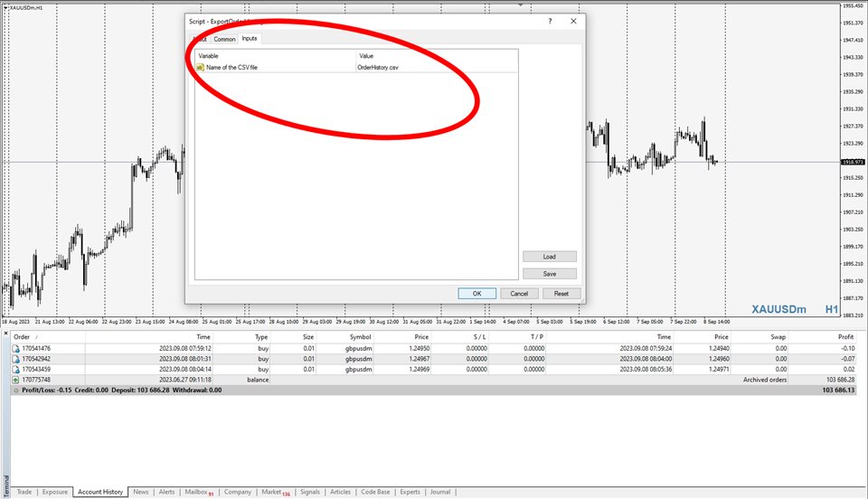This screenshot has height=499, width=868.
Task: Click open time 2023.09.08 08:04:14
Action: (184, 370)
